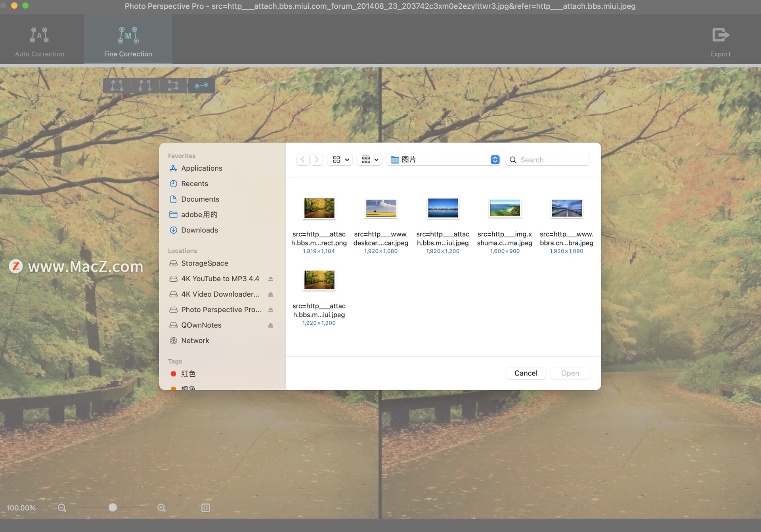Eject the 4K Video Downloader volume
This screenshot has width=761, height=532.
(271, 294)
